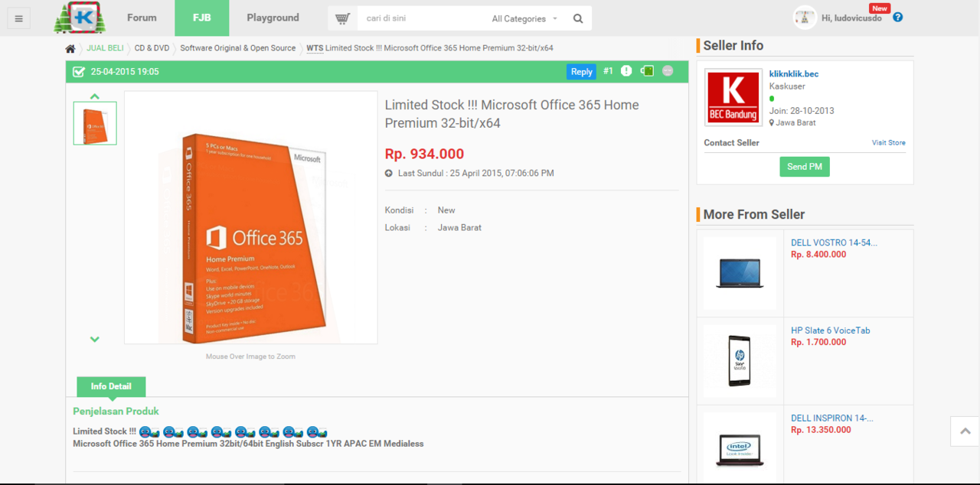Click the report post exclamation icon

click(626, 71)
